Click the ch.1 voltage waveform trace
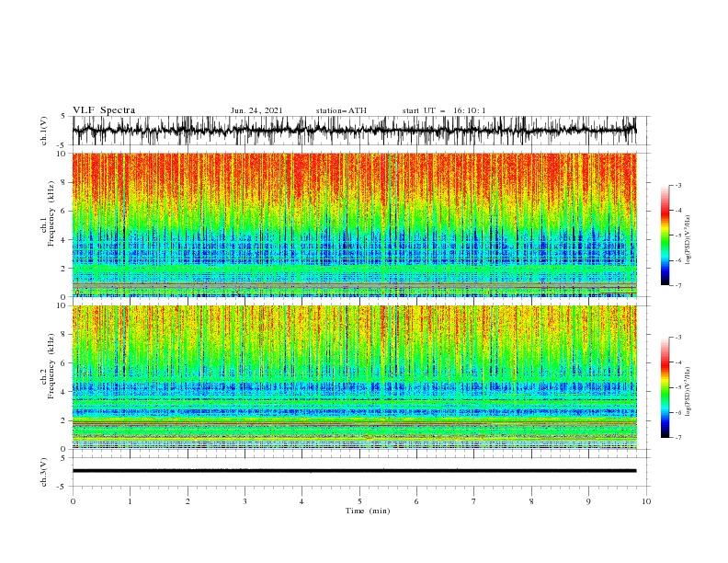This screenshot has width=728, height=563. (x=354, y=131)
